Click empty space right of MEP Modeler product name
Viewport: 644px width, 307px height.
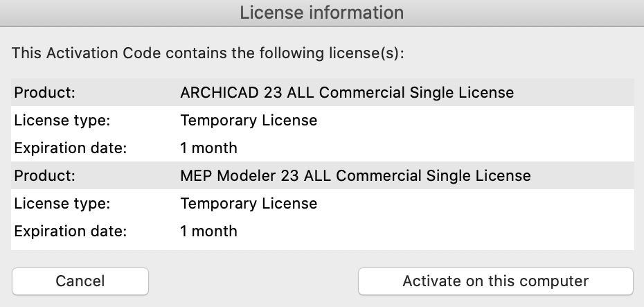coord(583,175)
